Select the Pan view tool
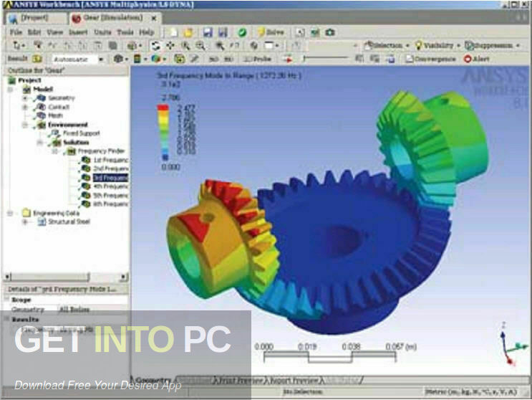Viewport: 532px width, 400px height. click(170, 45)
